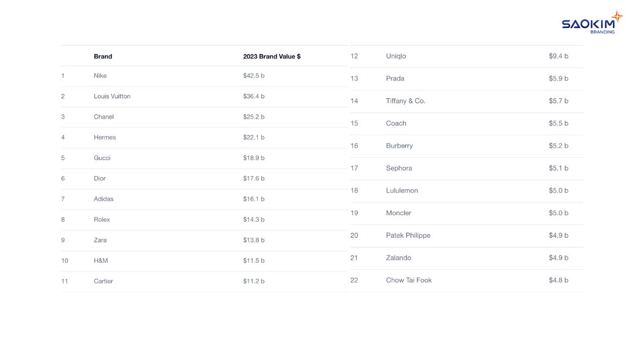Click the Cartier brand entry
The width and height of the screenshot is (644, 337).
(x=104, y=281)
